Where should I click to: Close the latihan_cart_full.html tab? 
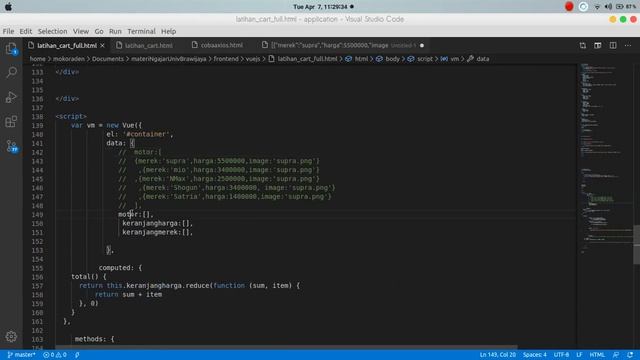102,45
